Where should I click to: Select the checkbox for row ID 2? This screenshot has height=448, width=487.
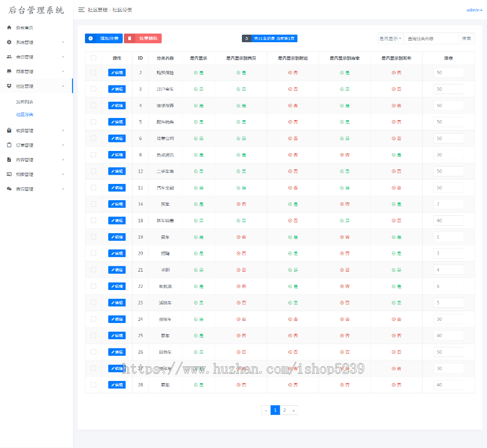coord(94,73)
